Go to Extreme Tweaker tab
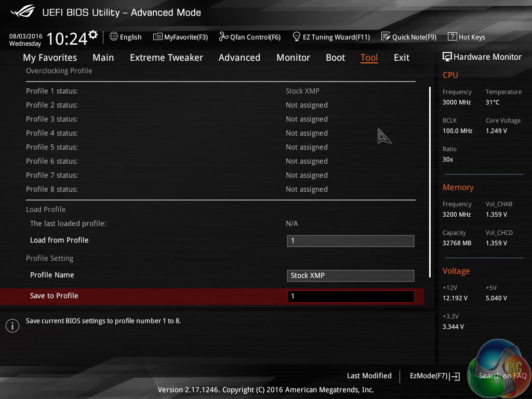532x399 pixels. pyautogui.click(x=166, y=58)
